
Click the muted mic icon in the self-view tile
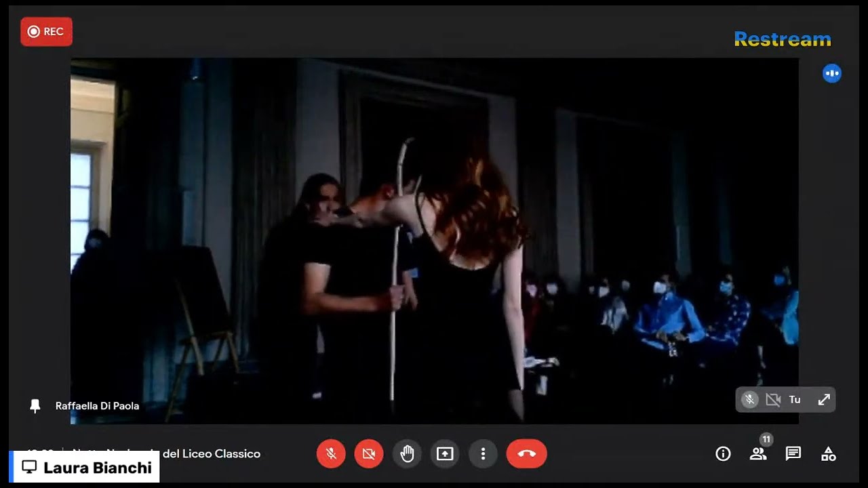tap(749, 400)
